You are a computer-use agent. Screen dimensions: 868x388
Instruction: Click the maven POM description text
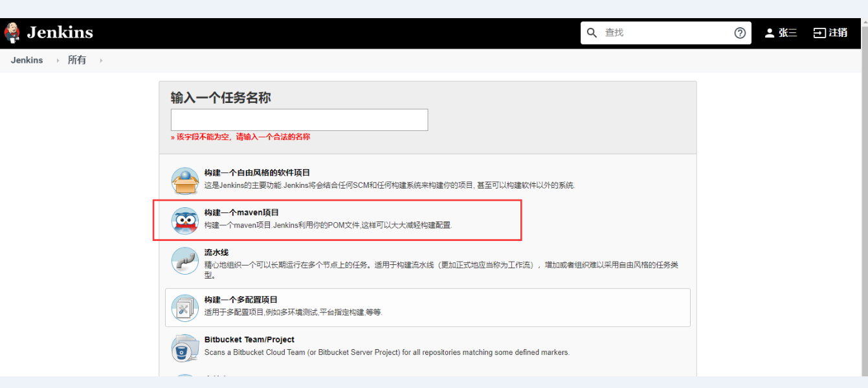[328, 225]
